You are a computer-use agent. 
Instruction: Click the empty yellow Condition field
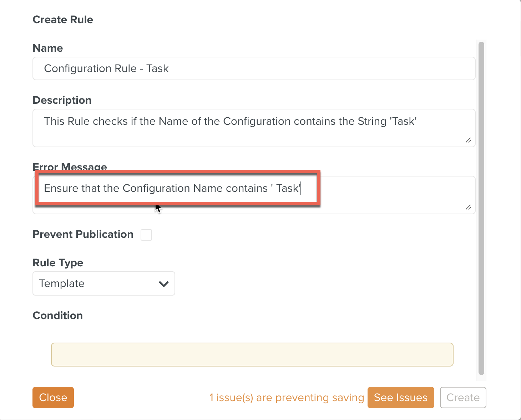[x=252, y=354]
